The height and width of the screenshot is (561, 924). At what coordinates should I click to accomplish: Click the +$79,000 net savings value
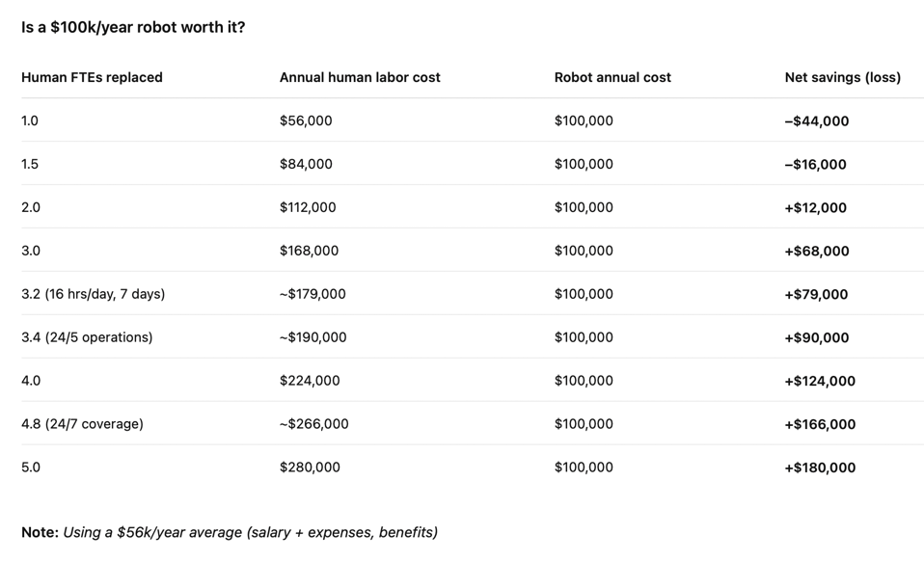tap(816, 295)
